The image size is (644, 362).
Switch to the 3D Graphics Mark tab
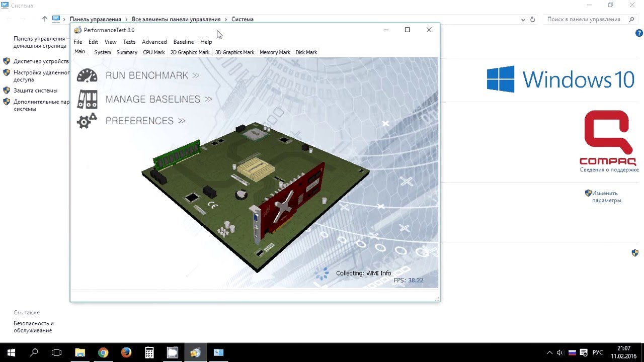pyautogui.click(x=235, y=52)
